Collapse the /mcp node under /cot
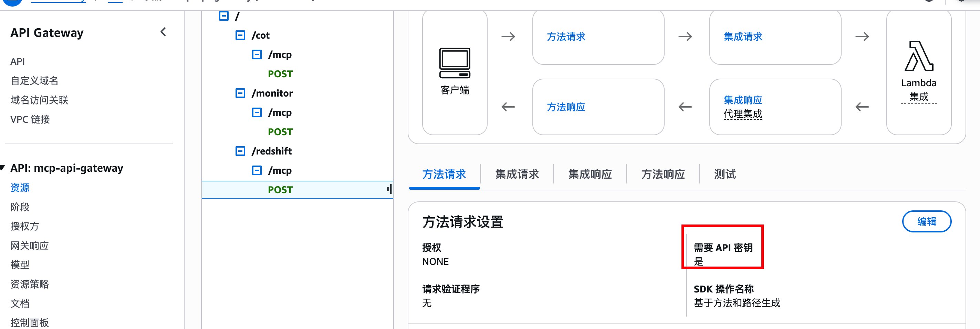 coord(257,54)
